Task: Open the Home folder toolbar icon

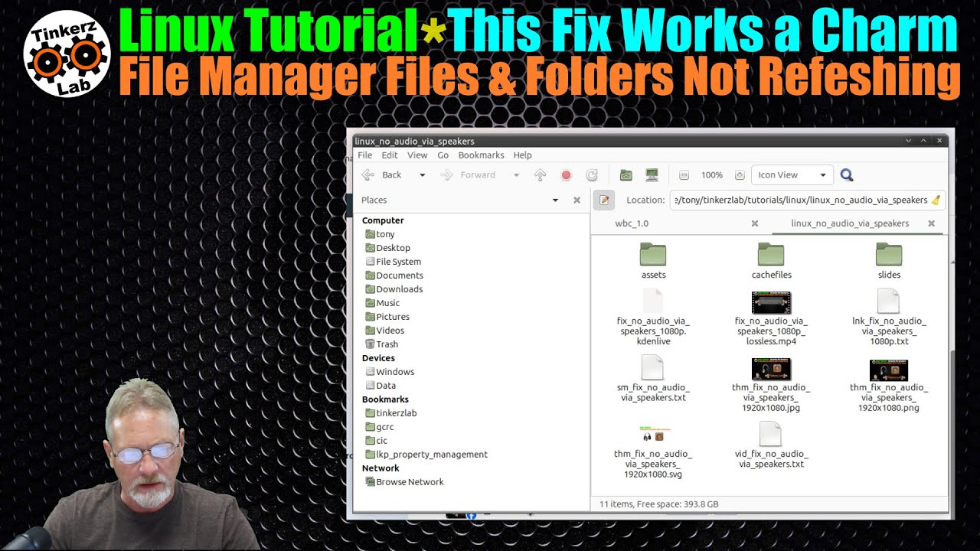Action: tap(626, 175)
